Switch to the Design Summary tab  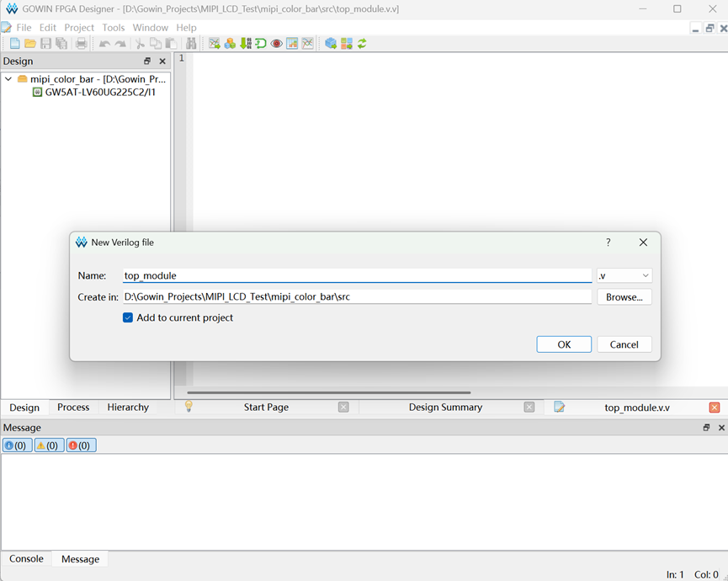tap(446, 408)
